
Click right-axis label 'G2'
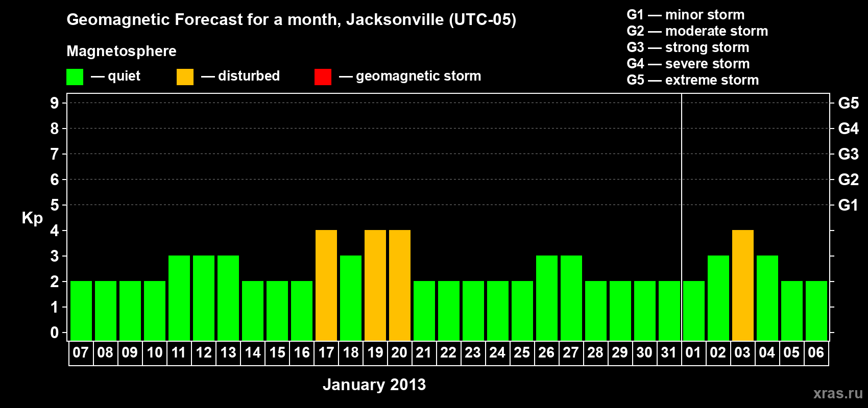pyautogui.click(x=849, y=180)
